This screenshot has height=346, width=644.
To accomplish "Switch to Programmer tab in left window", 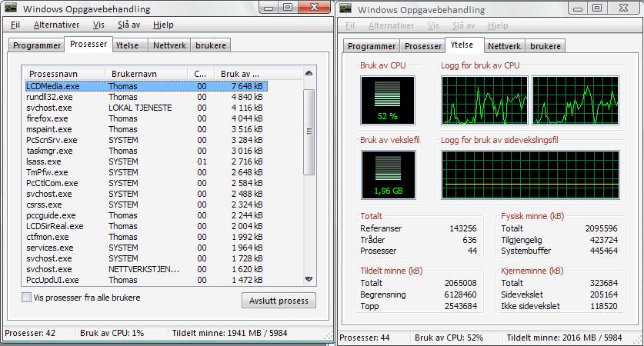I will tap(37, 45).
